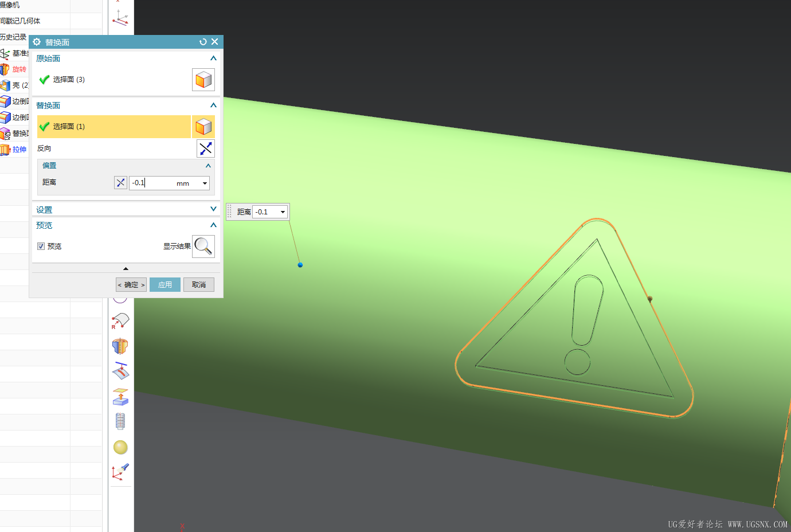Collapse the 替换面 section chevron
Screen dimensions: 791x532
point(213,105)
